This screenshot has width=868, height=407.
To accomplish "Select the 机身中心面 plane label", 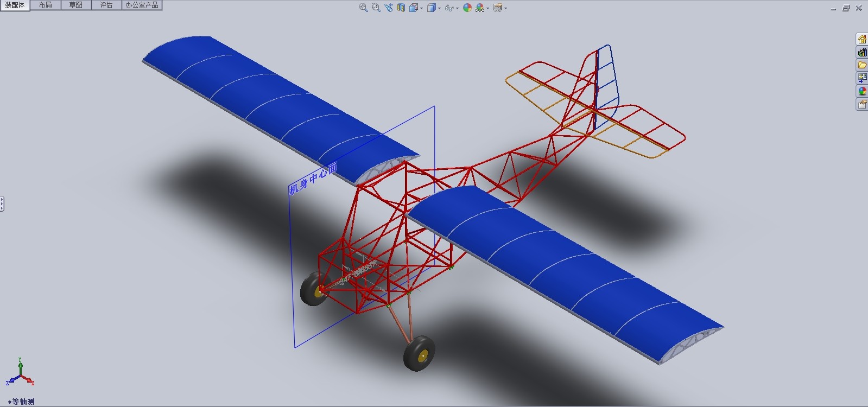I will point(313,178).
